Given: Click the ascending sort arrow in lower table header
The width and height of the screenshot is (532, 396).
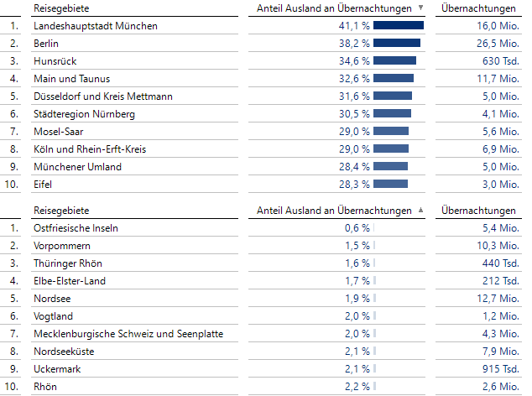Looking at the screenshot, I should tap(420, 211).
